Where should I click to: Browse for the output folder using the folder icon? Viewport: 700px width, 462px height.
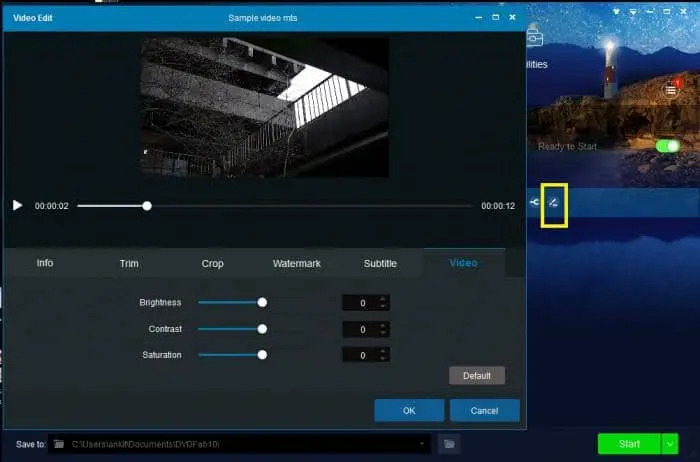[x=450, y=443]
